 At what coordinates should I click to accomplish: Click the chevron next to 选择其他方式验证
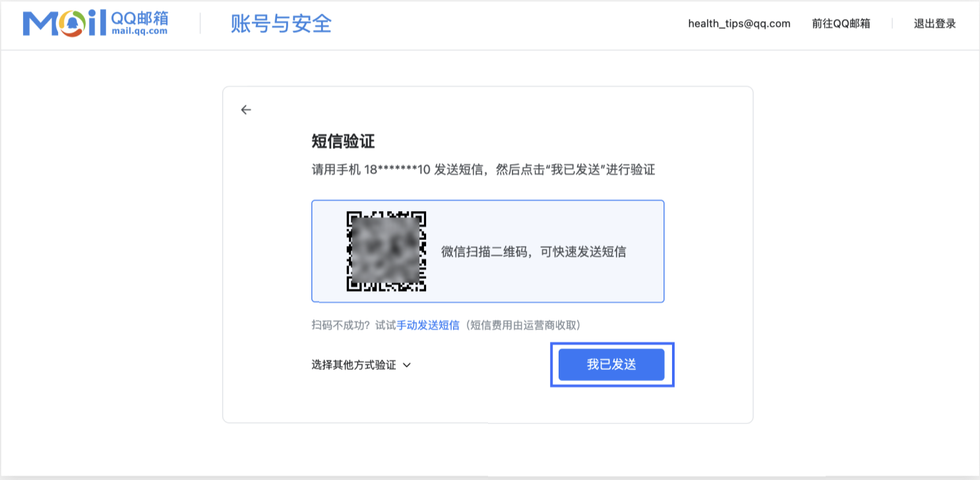(407, 364)
